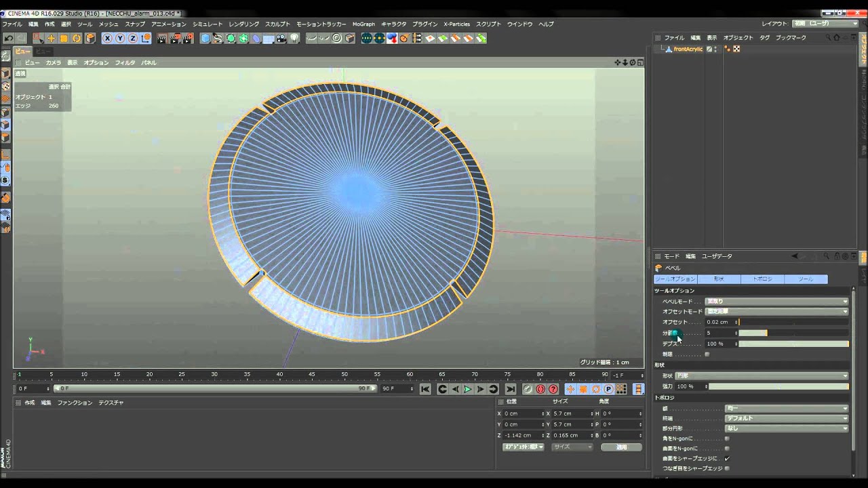Open the メッシュ menu
Viewport: 868px width, 488px height.
click(108, 24)
